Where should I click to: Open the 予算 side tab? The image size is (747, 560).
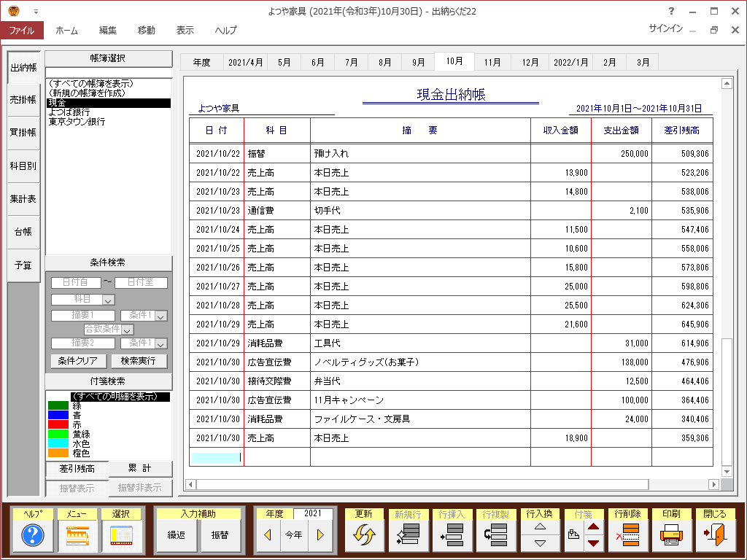23,265
